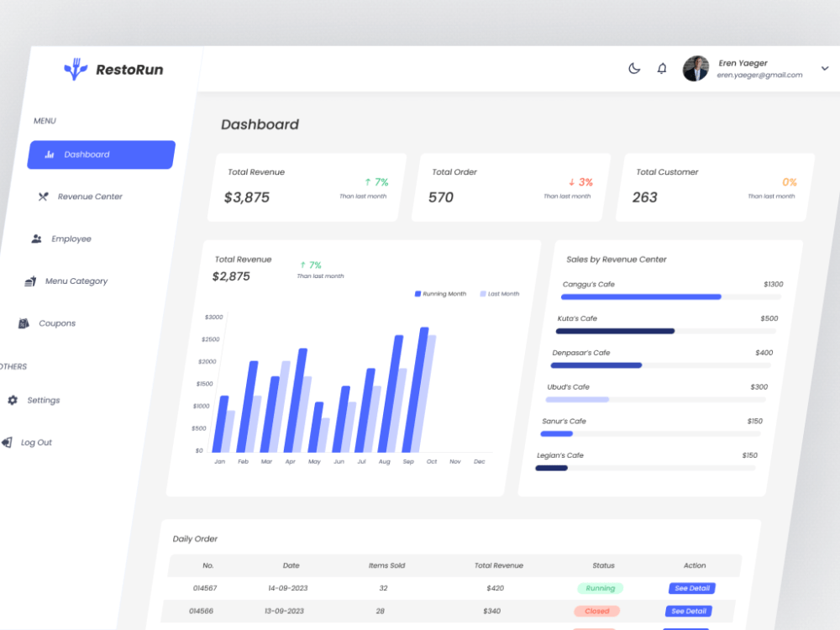
Task: Click the Total Revenue column header in table
Action: coord(499,565)
